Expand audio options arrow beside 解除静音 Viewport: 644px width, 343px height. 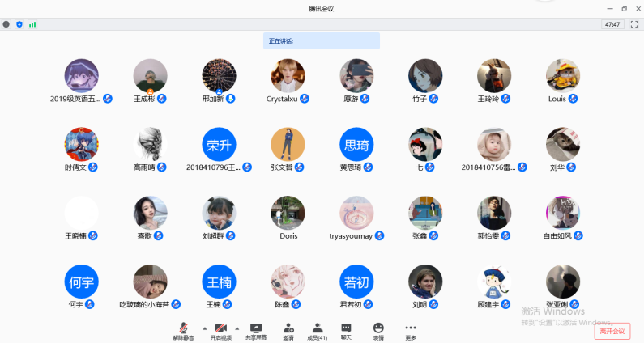(203, 328)
